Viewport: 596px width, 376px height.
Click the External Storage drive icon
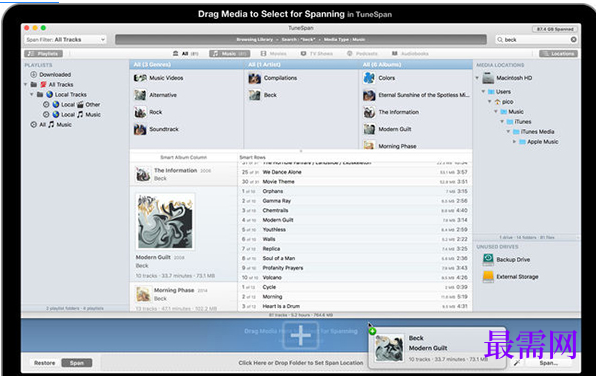tap(488, 277)
